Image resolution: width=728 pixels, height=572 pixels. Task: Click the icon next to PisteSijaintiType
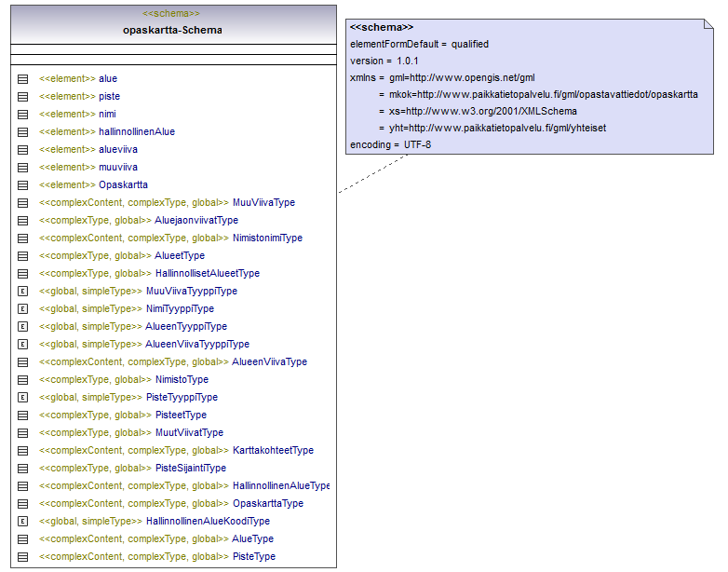22,469
